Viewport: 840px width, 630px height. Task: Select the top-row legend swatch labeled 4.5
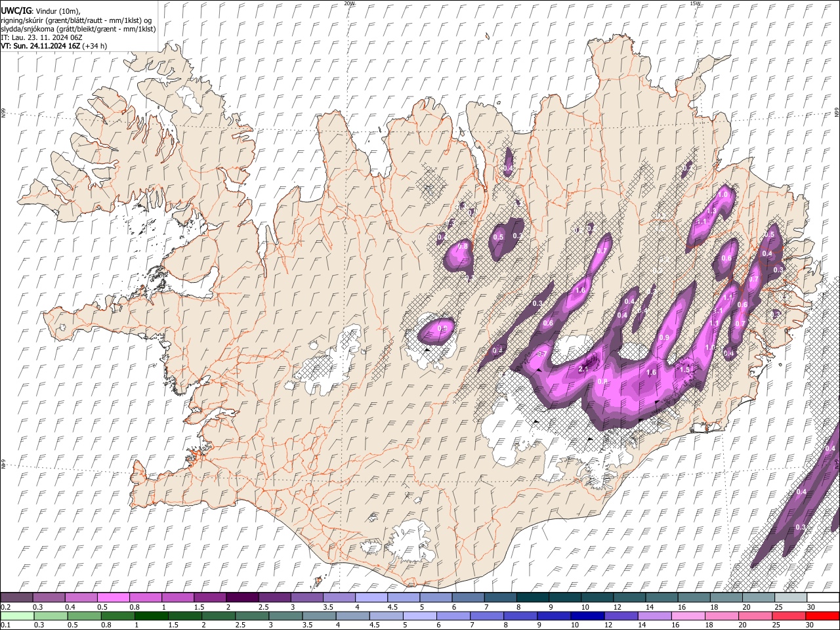coord(404,597)
